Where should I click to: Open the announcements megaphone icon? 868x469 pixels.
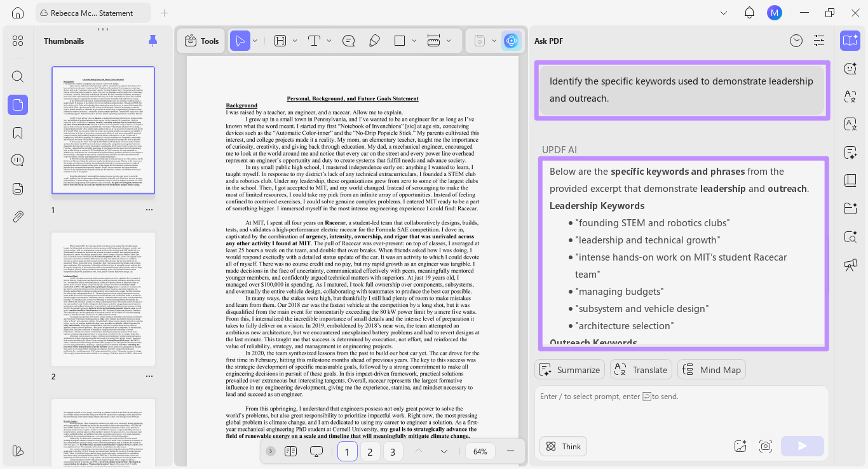(x=850, y=264)
